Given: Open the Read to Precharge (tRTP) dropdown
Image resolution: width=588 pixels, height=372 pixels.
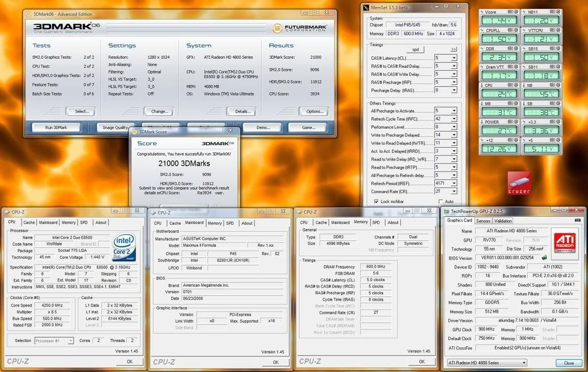Looking at the screenshot, I should point(454,167).
